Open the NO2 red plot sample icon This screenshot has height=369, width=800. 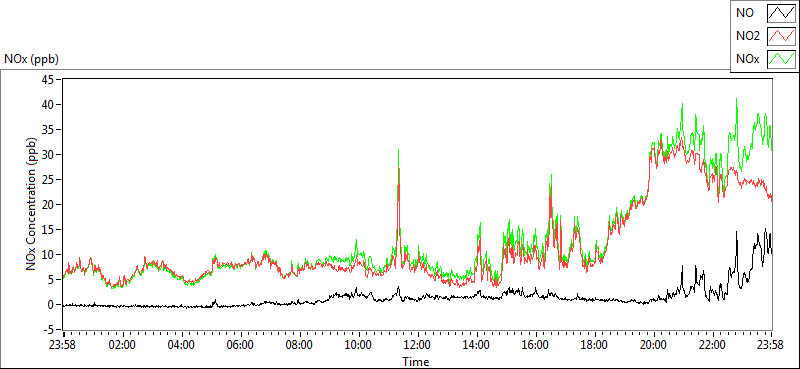pyautogui.click(x=782, y=36)
